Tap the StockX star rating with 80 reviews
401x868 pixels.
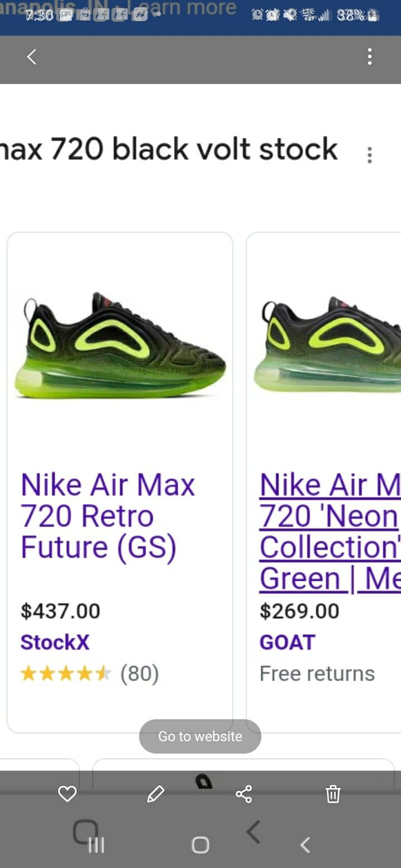click(x=90, y=673)
